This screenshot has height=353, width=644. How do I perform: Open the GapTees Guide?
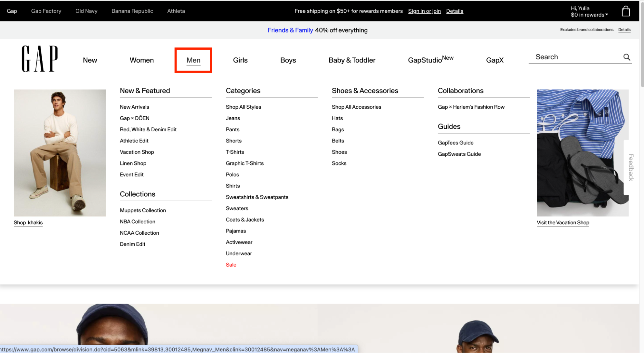(x=455, y=143)
